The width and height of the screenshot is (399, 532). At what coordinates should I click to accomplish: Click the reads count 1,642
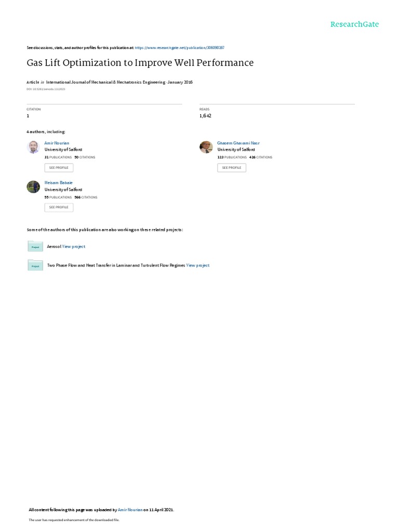tap(205, 116)
